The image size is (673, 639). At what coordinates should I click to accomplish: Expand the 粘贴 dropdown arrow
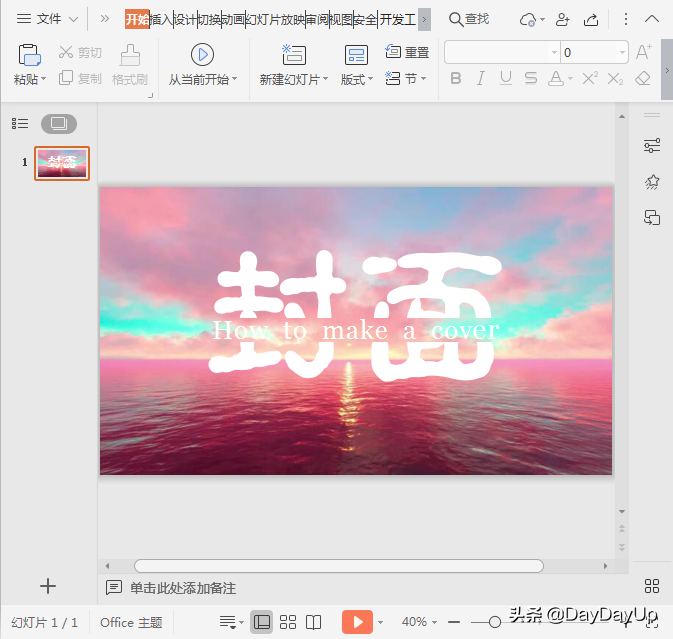coord(43,79)
